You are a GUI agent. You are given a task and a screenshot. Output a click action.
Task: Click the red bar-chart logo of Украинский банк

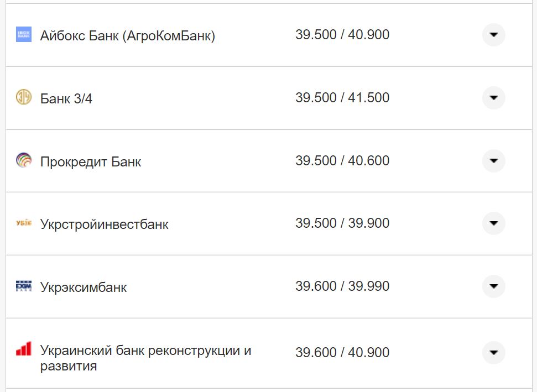23,348
